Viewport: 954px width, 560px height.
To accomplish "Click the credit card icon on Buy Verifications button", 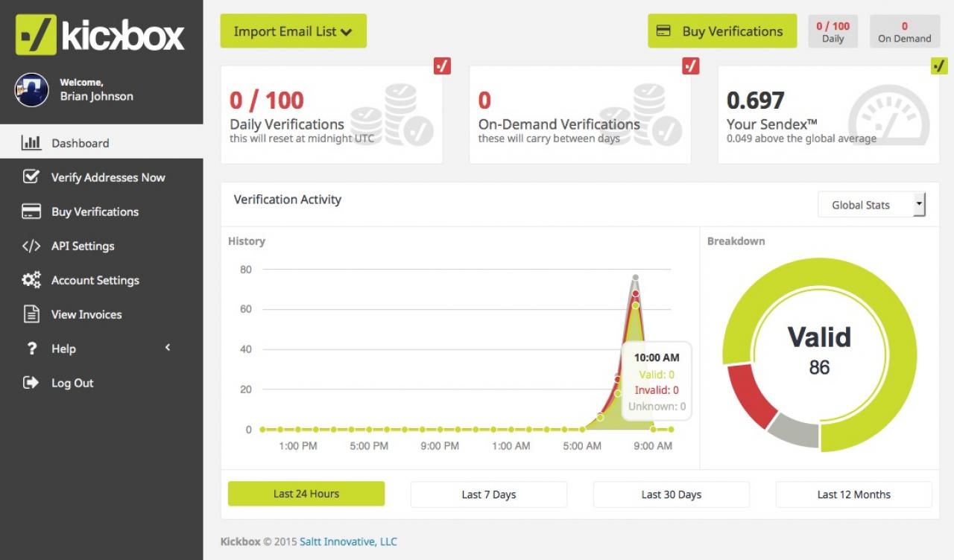I will click(x=663, y=31).
